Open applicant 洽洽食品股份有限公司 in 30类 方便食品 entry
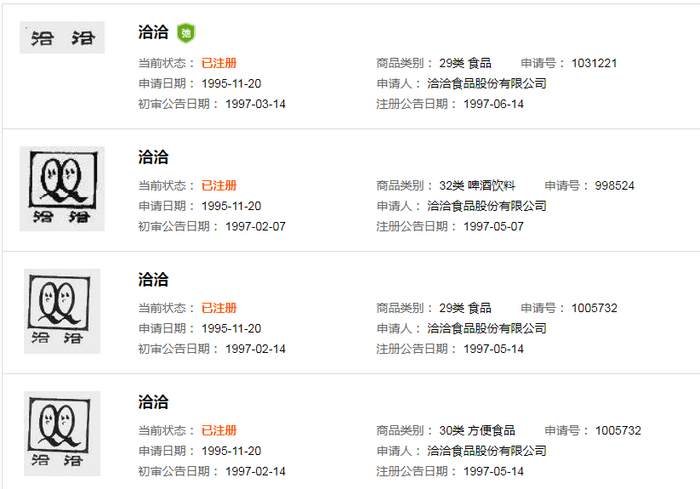The width and height of the screenshot is (700, 489). pyautogui.click(x=487, y=451)
